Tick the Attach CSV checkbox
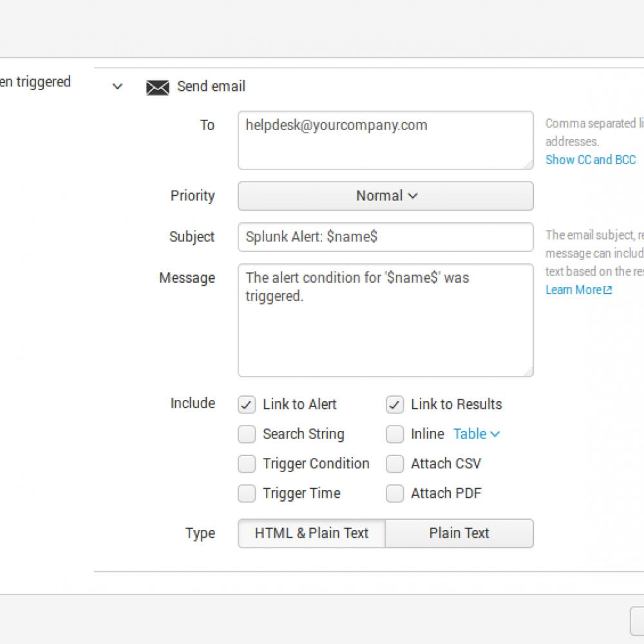 [395, 464]
